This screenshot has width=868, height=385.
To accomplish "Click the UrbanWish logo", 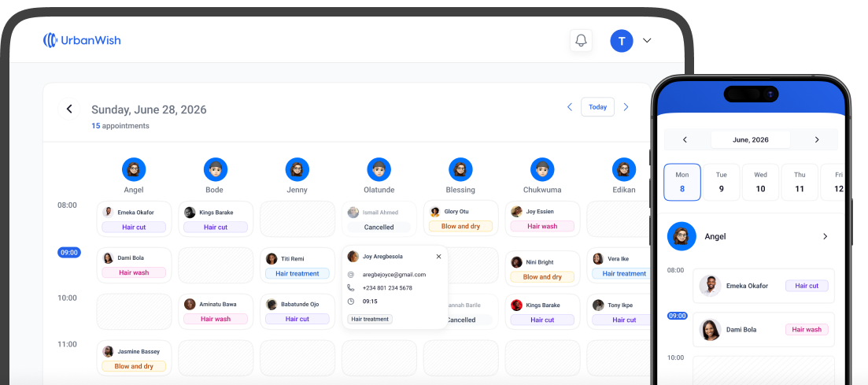I will click(x=82, y=40).
